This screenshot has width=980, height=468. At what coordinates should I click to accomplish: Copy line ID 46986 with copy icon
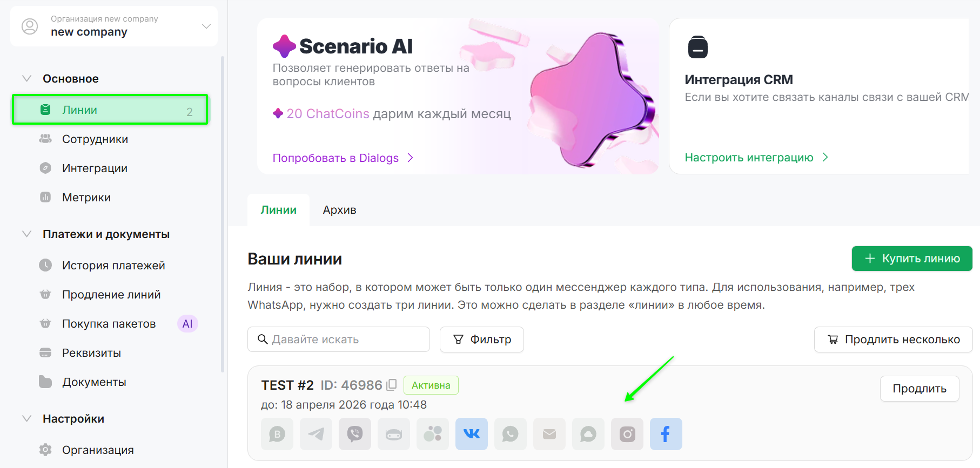click(392, 385)
